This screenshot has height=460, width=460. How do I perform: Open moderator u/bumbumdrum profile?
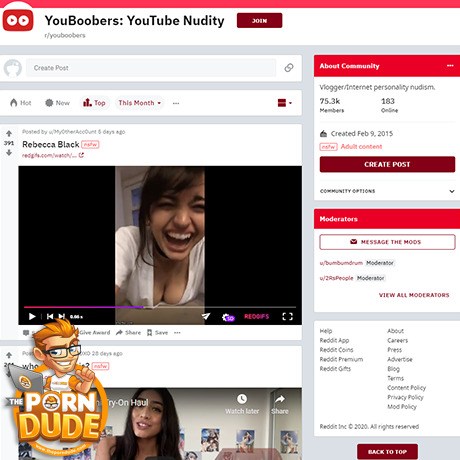click(341, 263)
